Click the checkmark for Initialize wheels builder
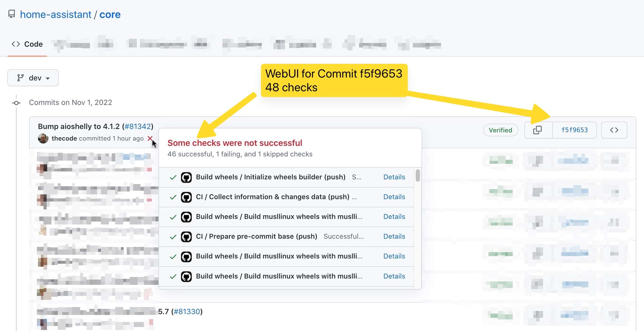 [x=173, y=177]
